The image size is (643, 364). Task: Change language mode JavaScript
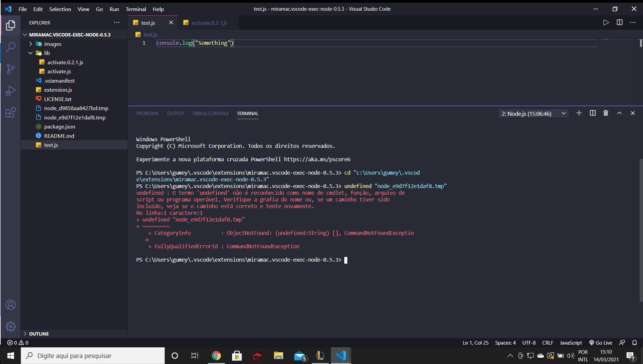pyautogui.click(x=571, y=343)
